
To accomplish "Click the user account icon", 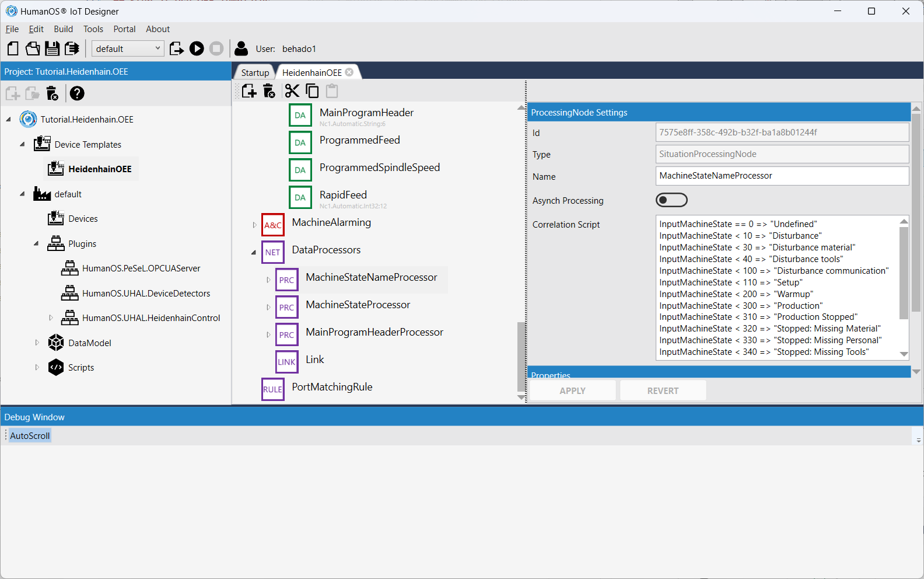I will point(241,48).
